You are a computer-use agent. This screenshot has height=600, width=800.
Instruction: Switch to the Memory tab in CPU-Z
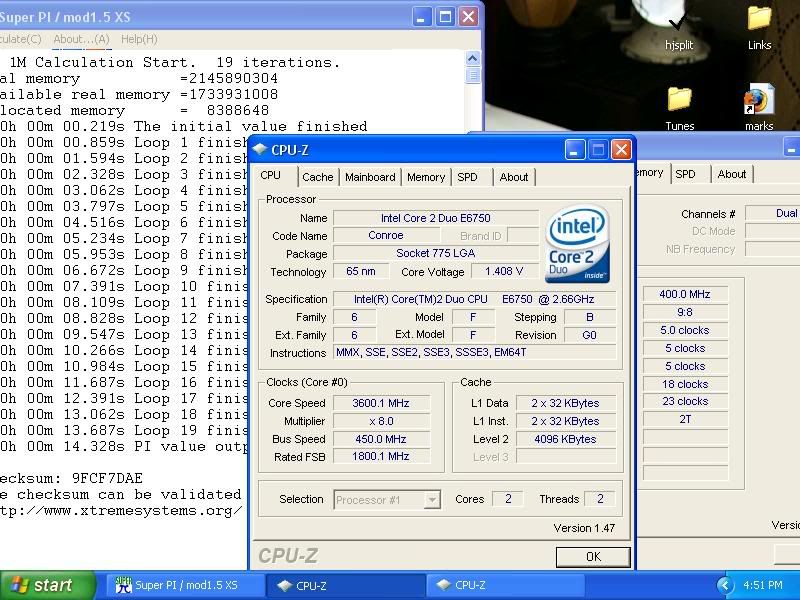[426, 177]
